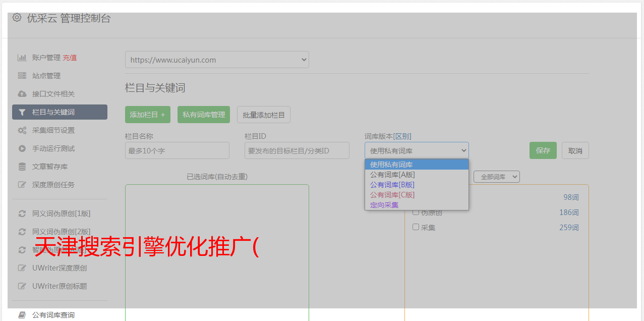Click the play icon for 手动运行测试
This screenshot has width=644, height=321.
tap(22, 148)
